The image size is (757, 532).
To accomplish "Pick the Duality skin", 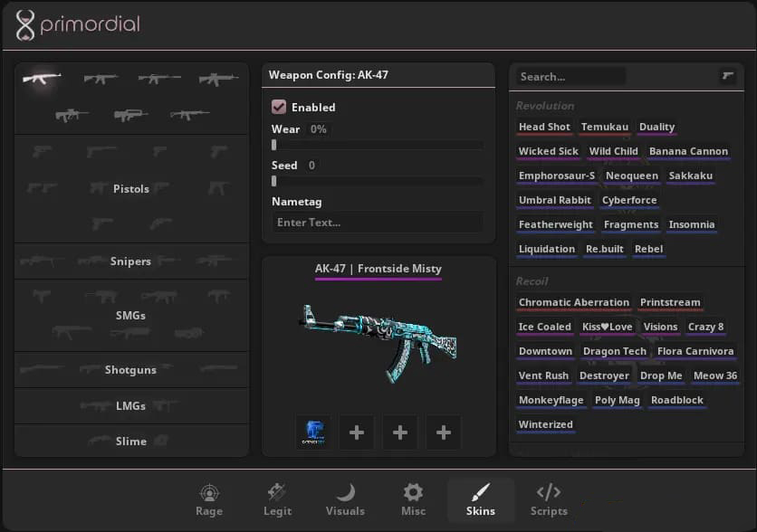I will click(656, 127).
